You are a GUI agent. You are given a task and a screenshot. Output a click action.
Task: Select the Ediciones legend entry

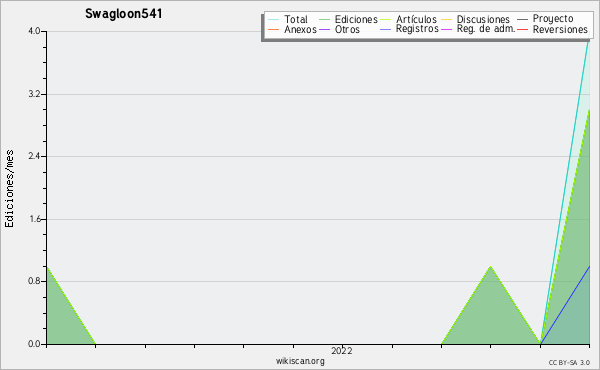pyautogui.click(x=356, y=19)
